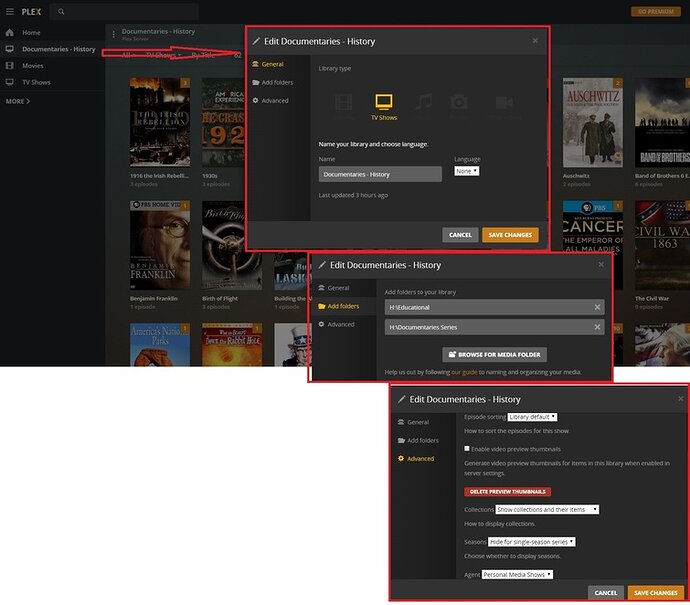Click the H:\Documentaries Series folder path field

point(495,327)
